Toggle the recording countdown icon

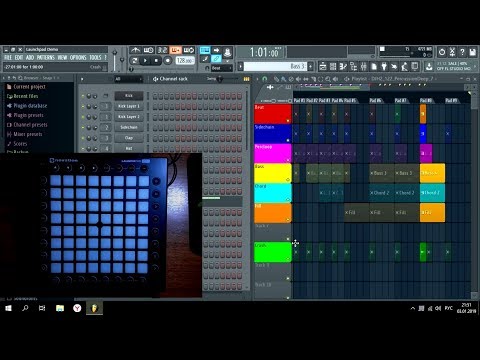tap(162, 50)
